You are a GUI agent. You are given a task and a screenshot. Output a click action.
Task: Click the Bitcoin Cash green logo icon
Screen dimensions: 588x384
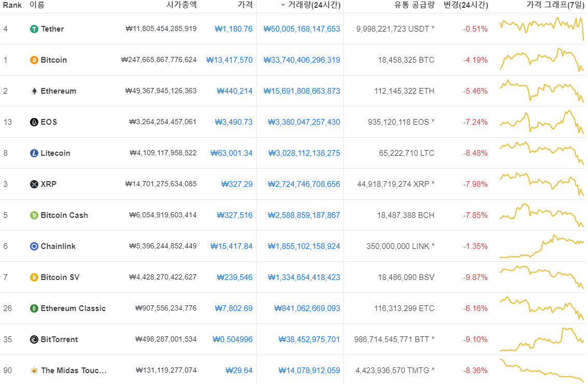click(34, 215)
